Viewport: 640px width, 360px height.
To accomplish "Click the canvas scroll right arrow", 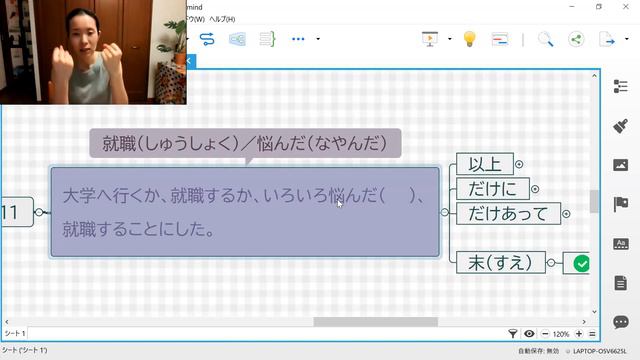I will pyautogui.click(x=584, y=322).
